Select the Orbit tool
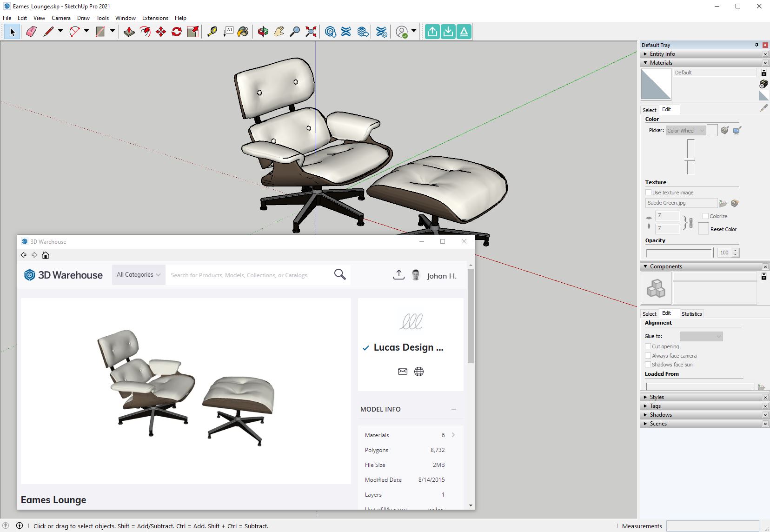This screenshot has height=532, width=770. coord(263,32)
